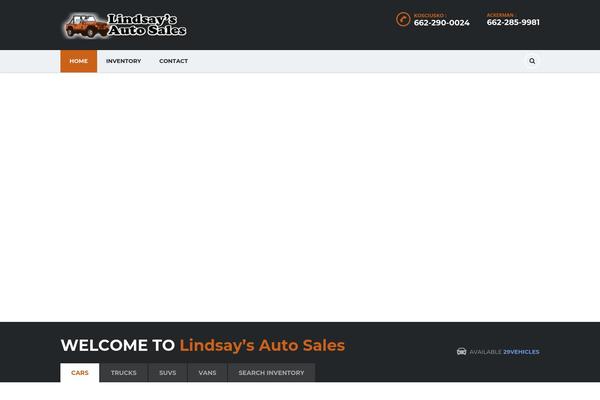This screenshot has height=400, width=600.
Task: Switch to the SUVs tab
Action: point(168,372)
